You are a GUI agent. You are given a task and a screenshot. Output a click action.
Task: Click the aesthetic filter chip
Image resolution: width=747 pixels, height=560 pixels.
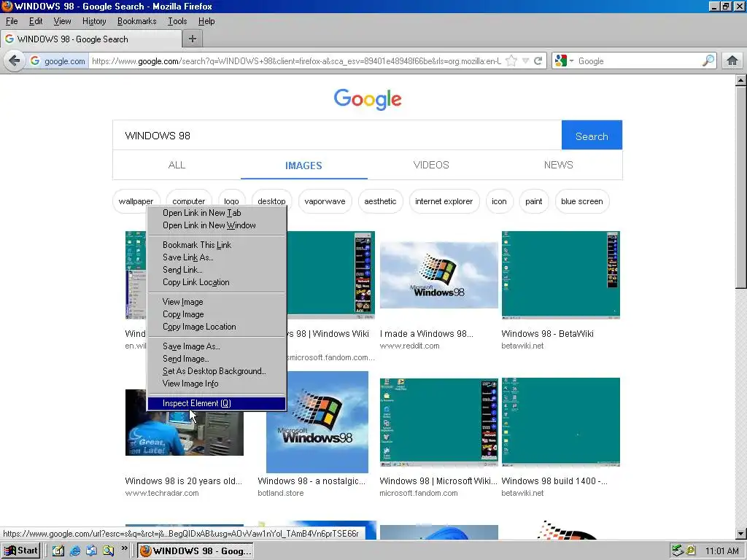(380, 201)
